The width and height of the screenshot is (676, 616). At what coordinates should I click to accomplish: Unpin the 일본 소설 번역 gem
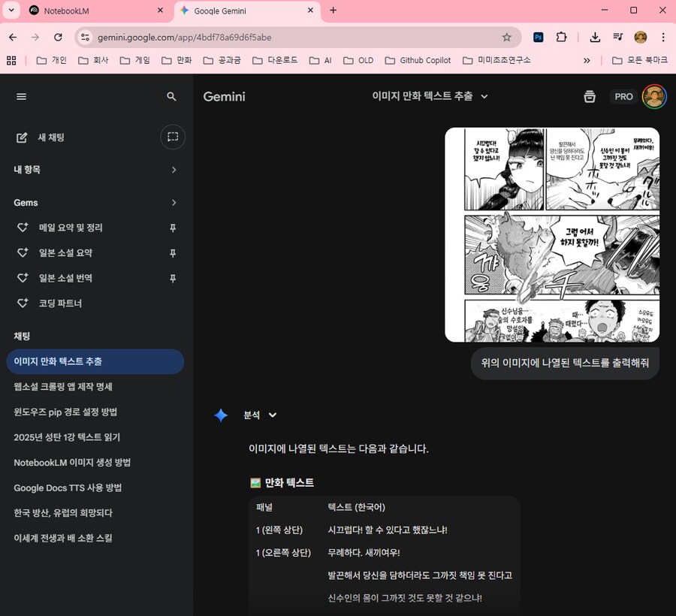(174, 278)
